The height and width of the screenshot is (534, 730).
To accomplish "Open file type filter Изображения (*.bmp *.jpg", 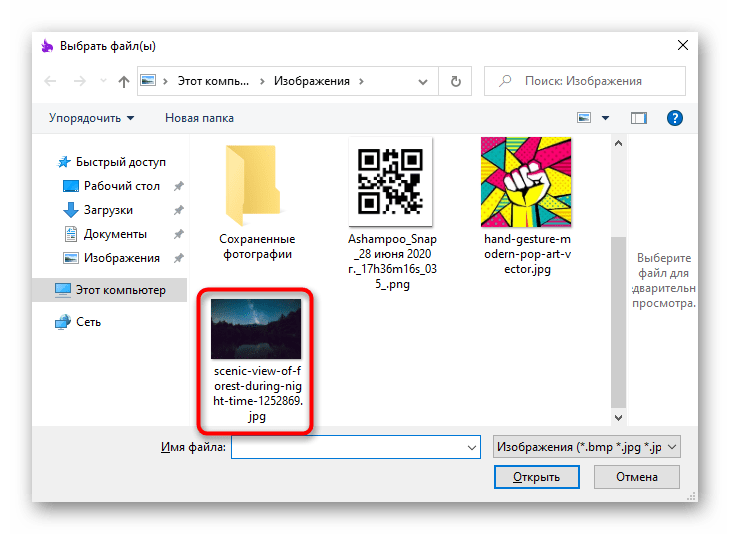I will (x=587, y=447).
